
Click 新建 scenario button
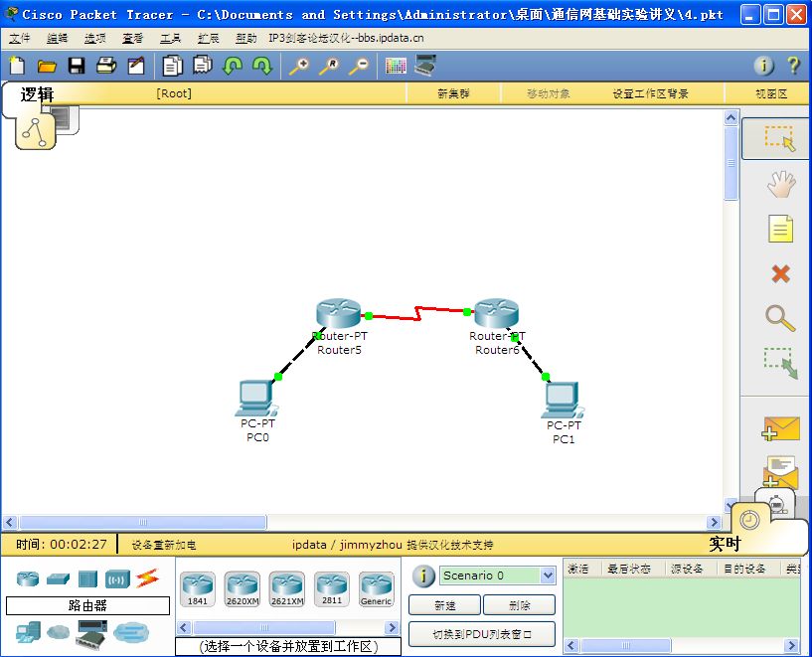[x=445, y=605]
